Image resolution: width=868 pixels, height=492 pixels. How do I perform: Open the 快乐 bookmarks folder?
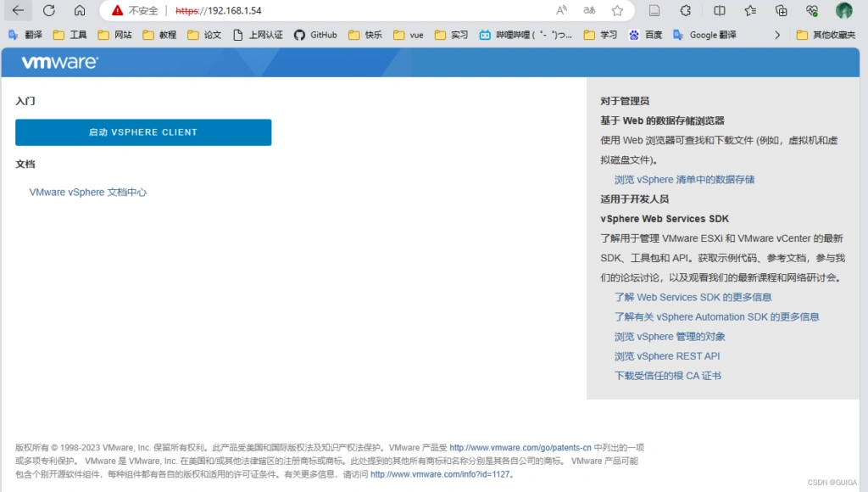pyautogui.click(x=365, y=35)
